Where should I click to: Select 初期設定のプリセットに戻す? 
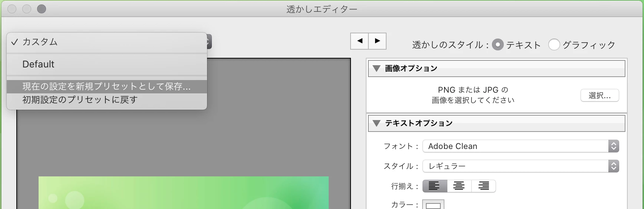[107, 100]
